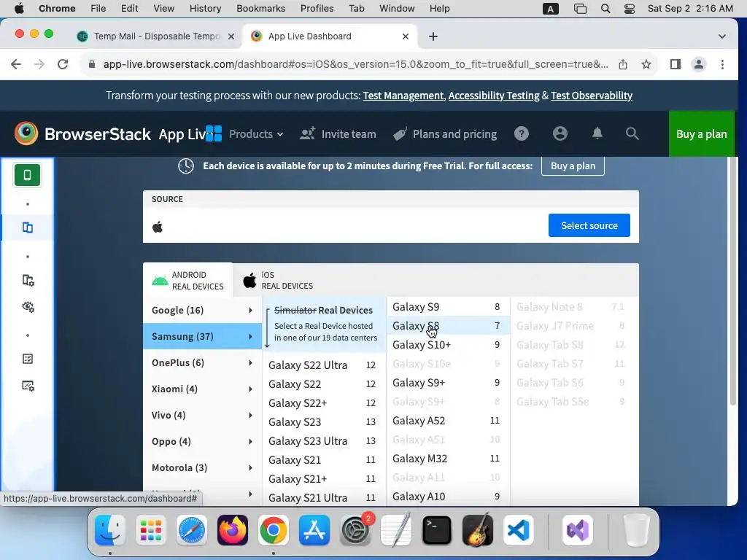The height and width of the screenshot is (560, 747).
Task: Open the Accessibility Testing link
Action: pyautogui.click(x=494, y=96)
